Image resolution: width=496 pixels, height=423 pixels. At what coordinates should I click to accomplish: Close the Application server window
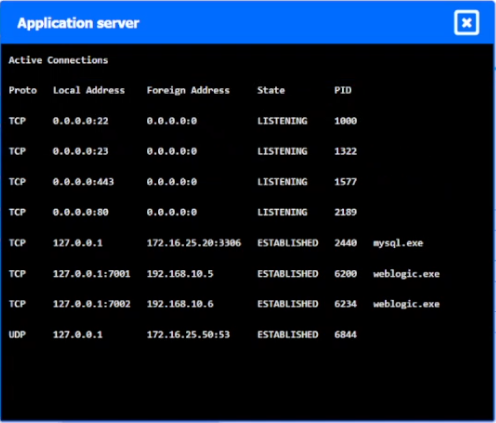point(466,23)
